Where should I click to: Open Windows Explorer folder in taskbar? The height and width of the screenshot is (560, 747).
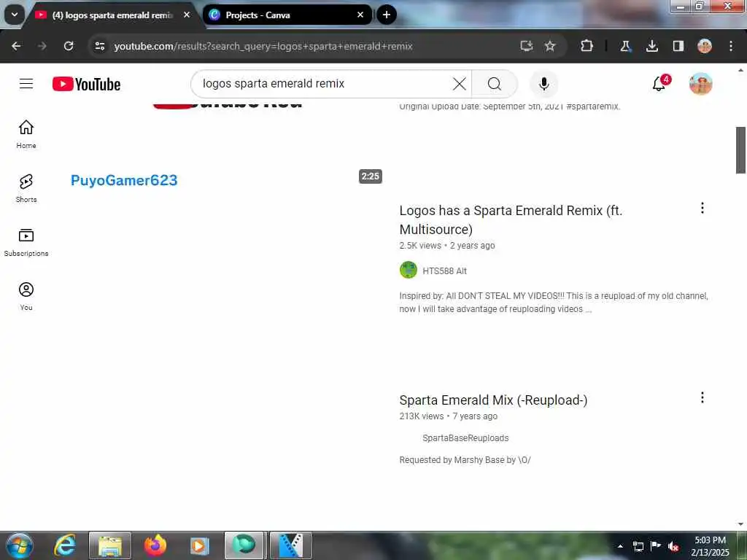click(x=110, y=545)
